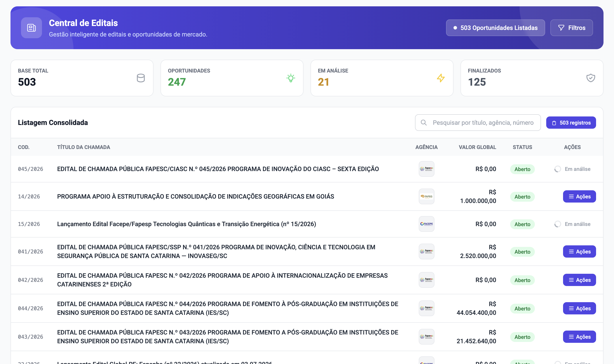This screenshot has width=614, height=364.
Task: Click the 503 registros button
Action: [x=571, y=123]
